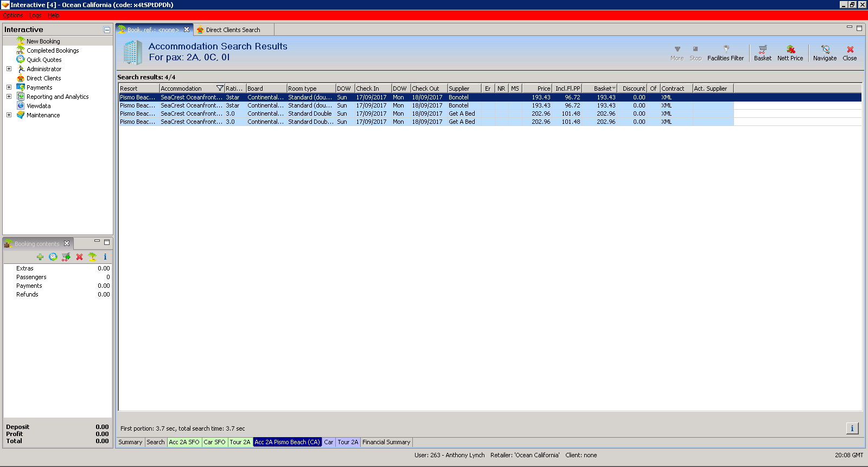Sort results by the Resort column header
This screenshot has width=868, height=467.
[139, 89]
